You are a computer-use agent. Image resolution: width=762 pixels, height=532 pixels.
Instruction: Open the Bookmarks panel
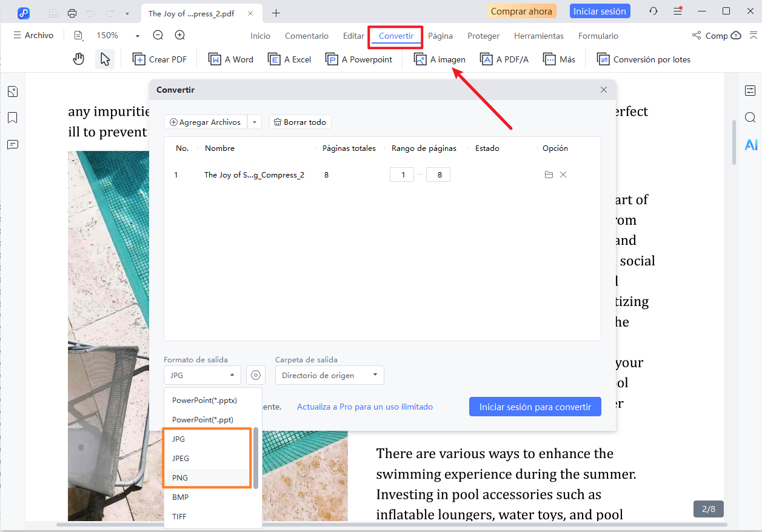(x=13, y=118)
